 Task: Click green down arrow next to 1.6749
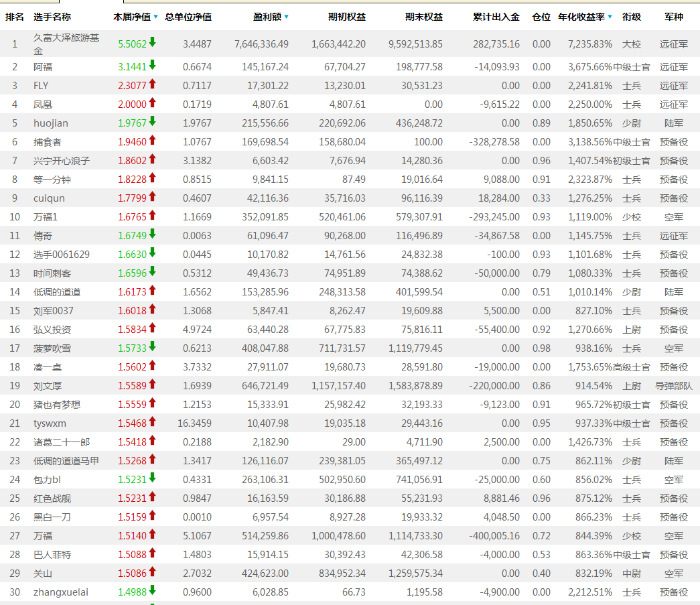point(152,234)
